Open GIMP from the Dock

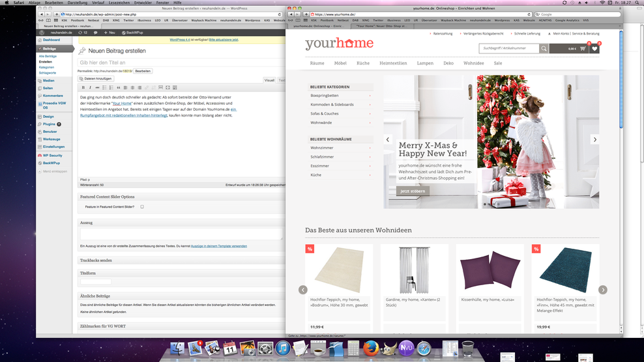pos(388,348)
